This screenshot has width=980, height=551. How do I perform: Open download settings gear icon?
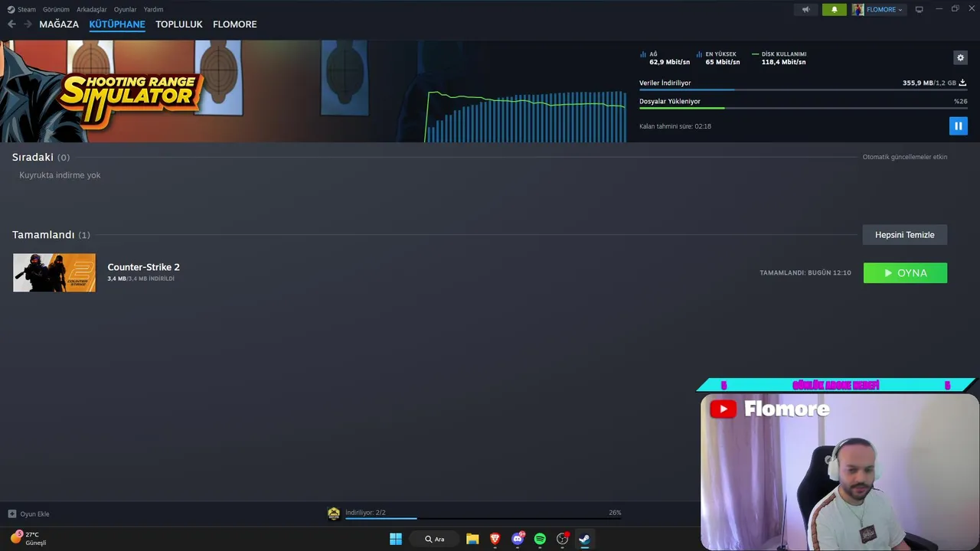(960, 57)
